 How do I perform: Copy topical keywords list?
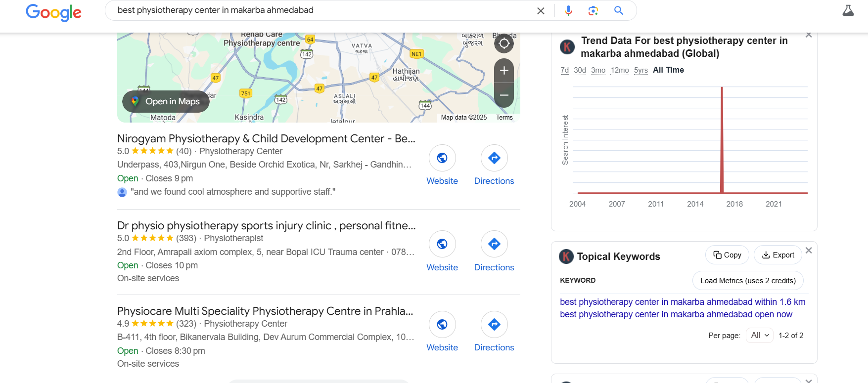(727, 255)
